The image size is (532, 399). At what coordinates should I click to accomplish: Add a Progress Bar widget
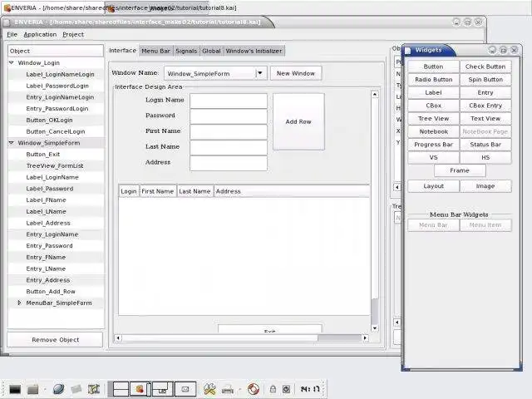point(433,145)
